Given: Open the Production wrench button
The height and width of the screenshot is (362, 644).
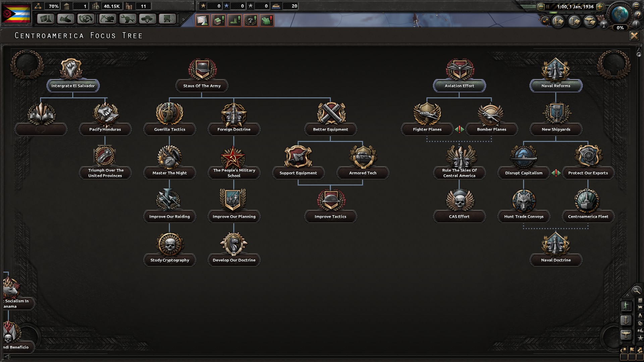Looking at the screenshot, I should [127, 19].
